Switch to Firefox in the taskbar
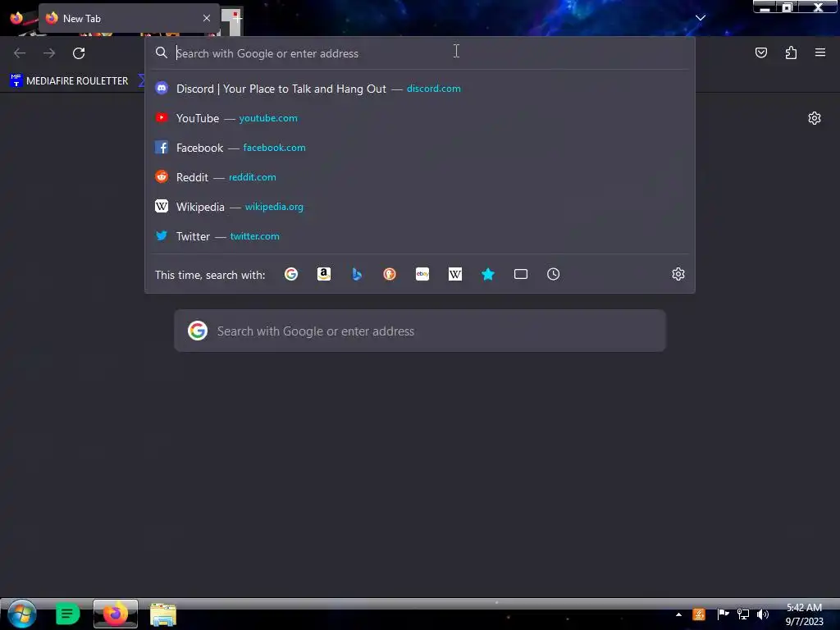 coord(116,614)
